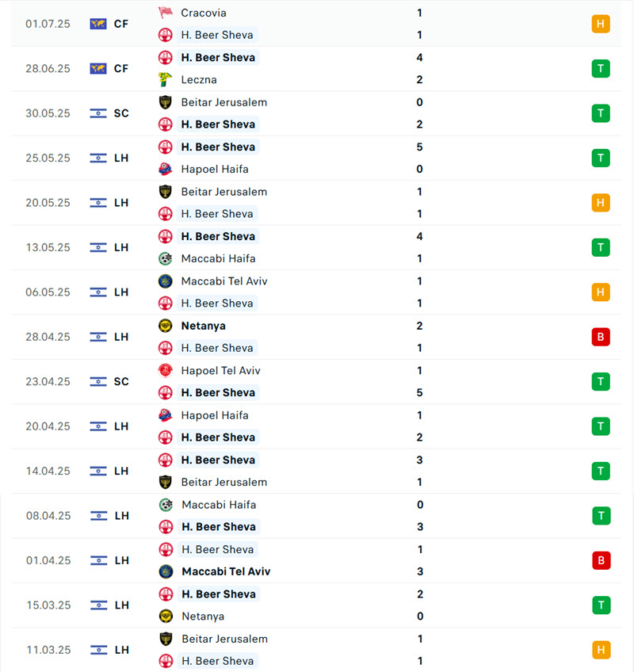The height and width of the screenshot is (672, 634).
Task: Click green T win badge for 28.06.25
Action: click(x=601, y=69)
